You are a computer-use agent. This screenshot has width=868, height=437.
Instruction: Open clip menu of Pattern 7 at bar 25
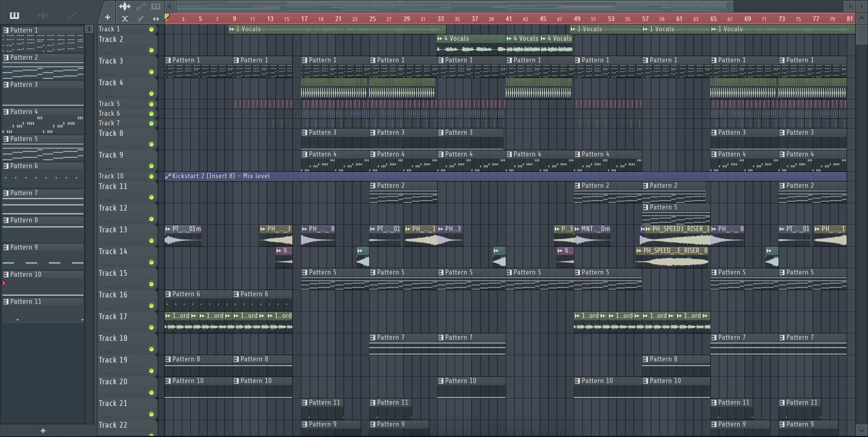tap(373, 338)
